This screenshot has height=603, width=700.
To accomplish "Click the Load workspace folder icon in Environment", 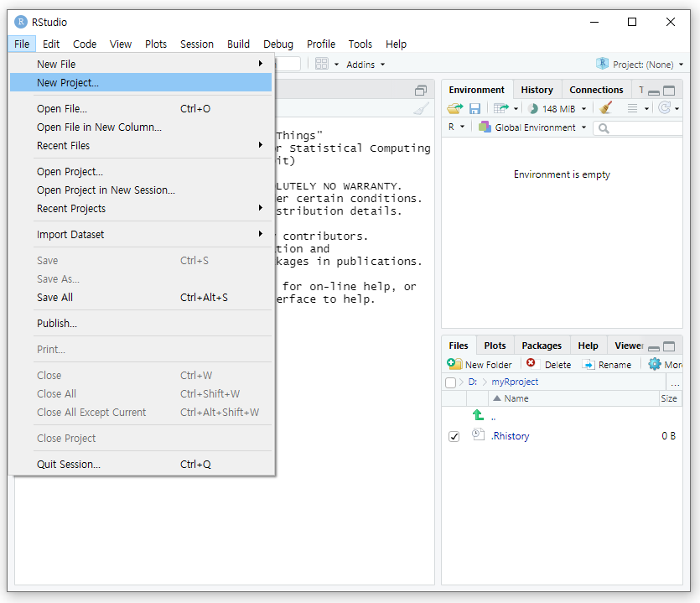I will (455, 108).
